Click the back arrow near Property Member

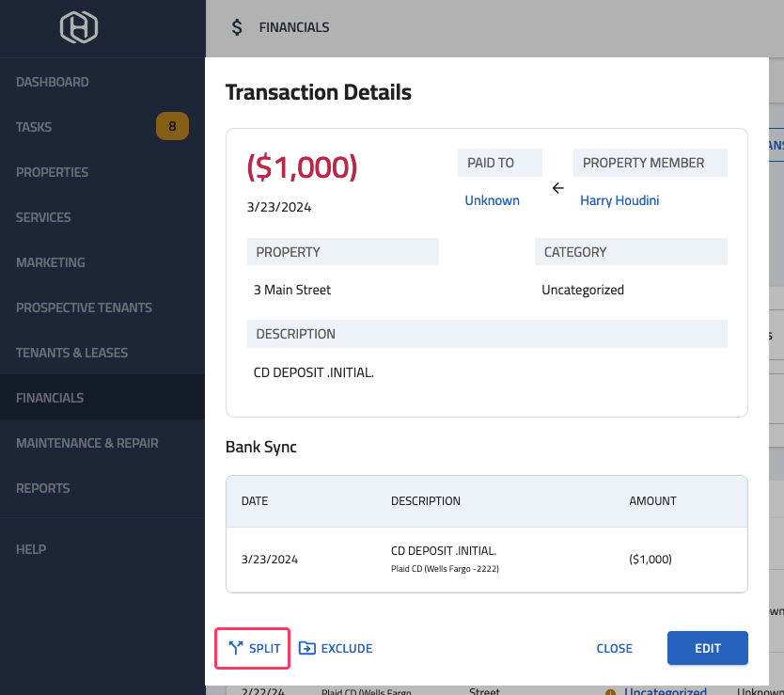(x=557, y=187)
